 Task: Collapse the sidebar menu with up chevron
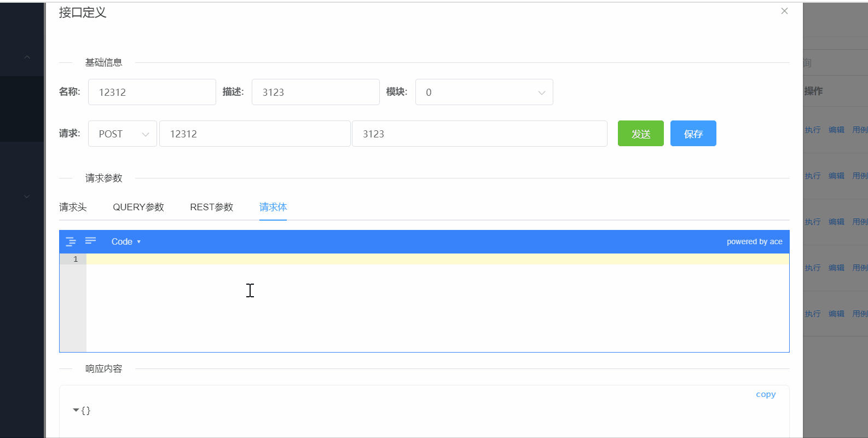coord(27,57)
